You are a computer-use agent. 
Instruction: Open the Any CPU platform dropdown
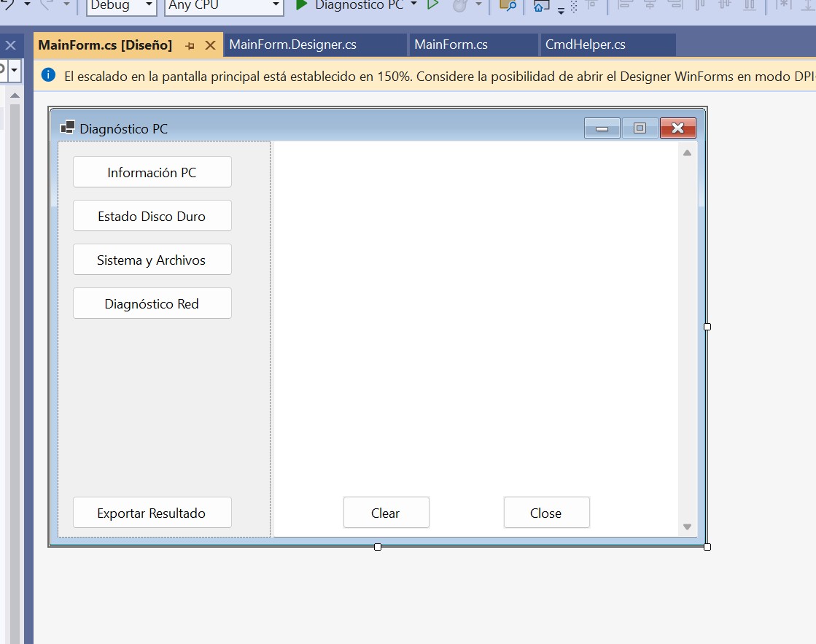click(x=276, y=5)
